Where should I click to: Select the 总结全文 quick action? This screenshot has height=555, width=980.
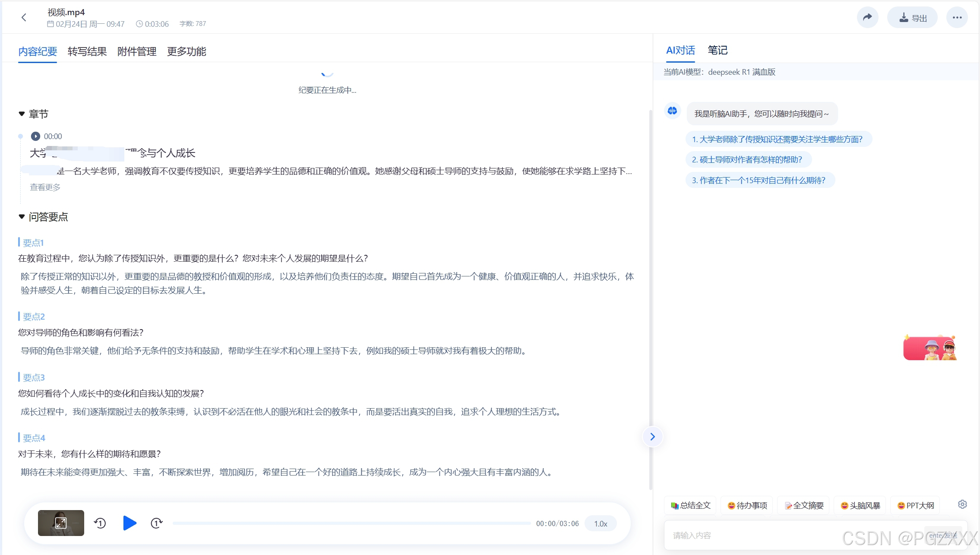(x=690, y=505)
